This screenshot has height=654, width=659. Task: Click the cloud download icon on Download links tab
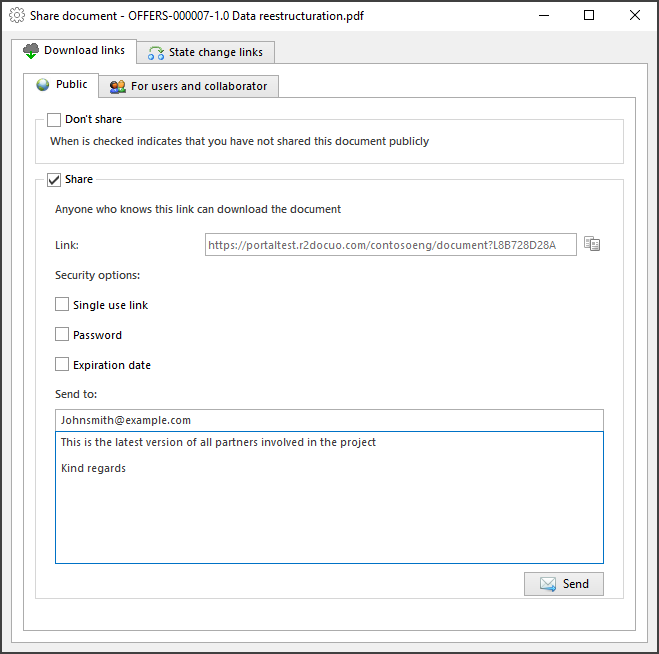[x=31, y=51]
